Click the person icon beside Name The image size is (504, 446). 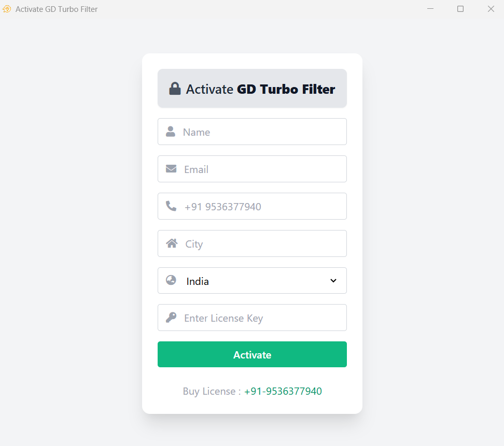tap(171, 132)
